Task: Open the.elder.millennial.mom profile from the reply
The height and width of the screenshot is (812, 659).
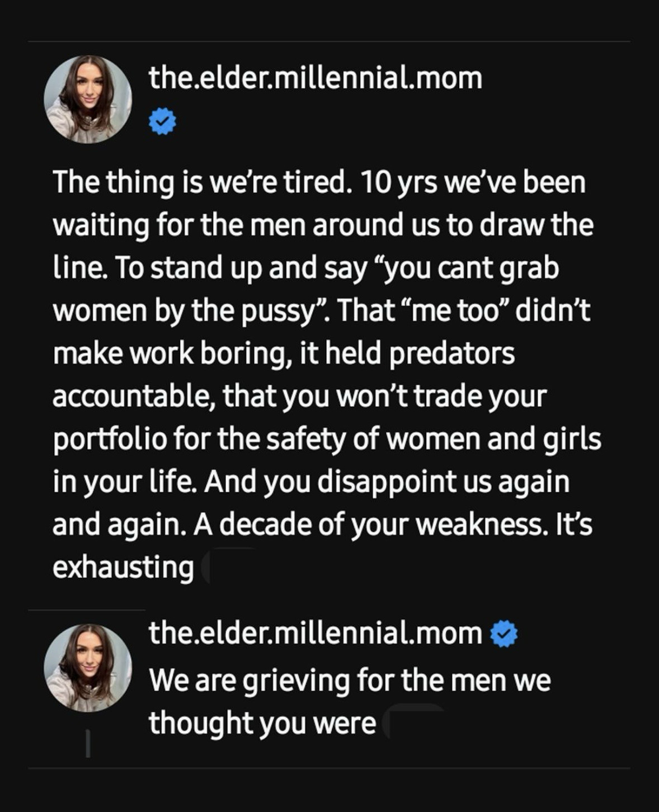Action: [x=315, y=633]
